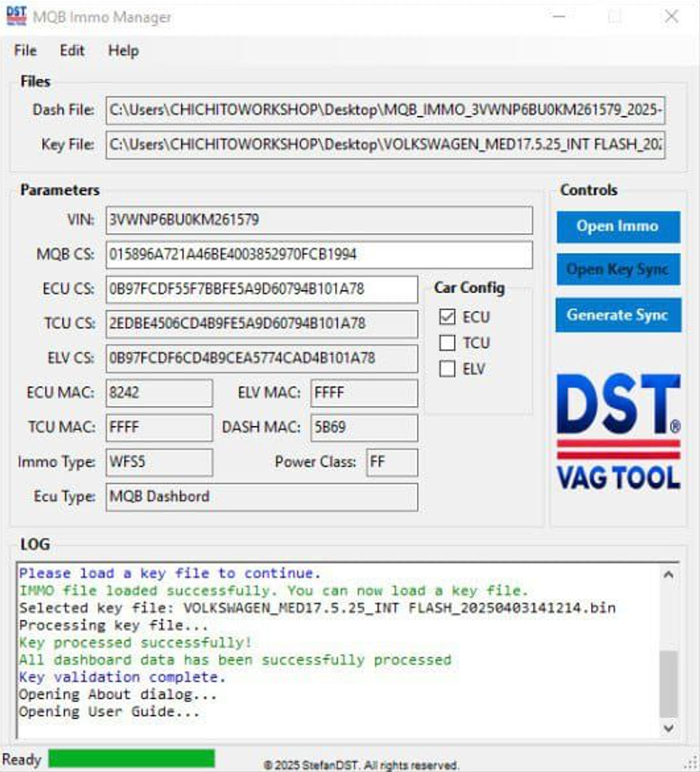Click the DST app icon in title bar
Screen dimensions: 700x772
16,15
